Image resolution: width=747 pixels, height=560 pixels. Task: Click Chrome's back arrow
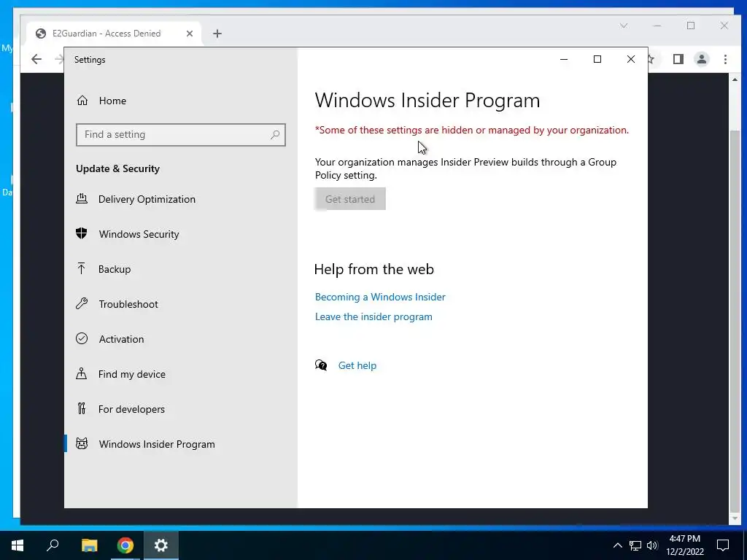click(x=36, y=59)
